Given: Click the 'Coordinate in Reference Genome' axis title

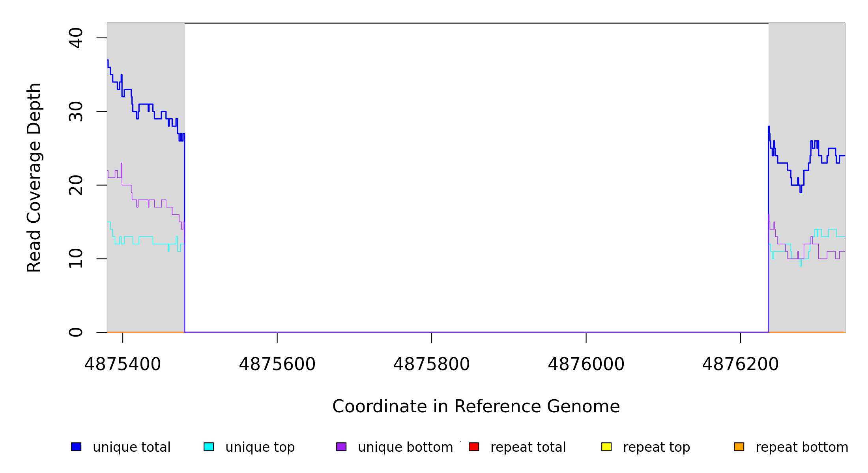Looking at the screenshot, I should tap(476, 406).
